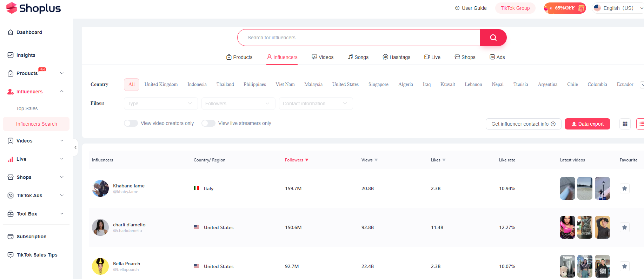
Task: Switch to top Live tab
Action: point(432,57)
